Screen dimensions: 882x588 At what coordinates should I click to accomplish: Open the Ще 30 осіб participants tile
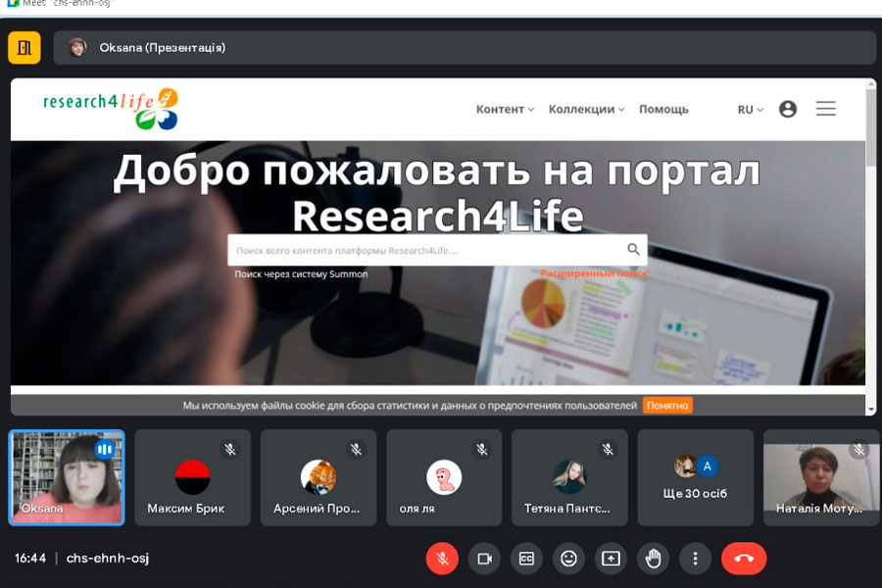[x=695, y=477]
